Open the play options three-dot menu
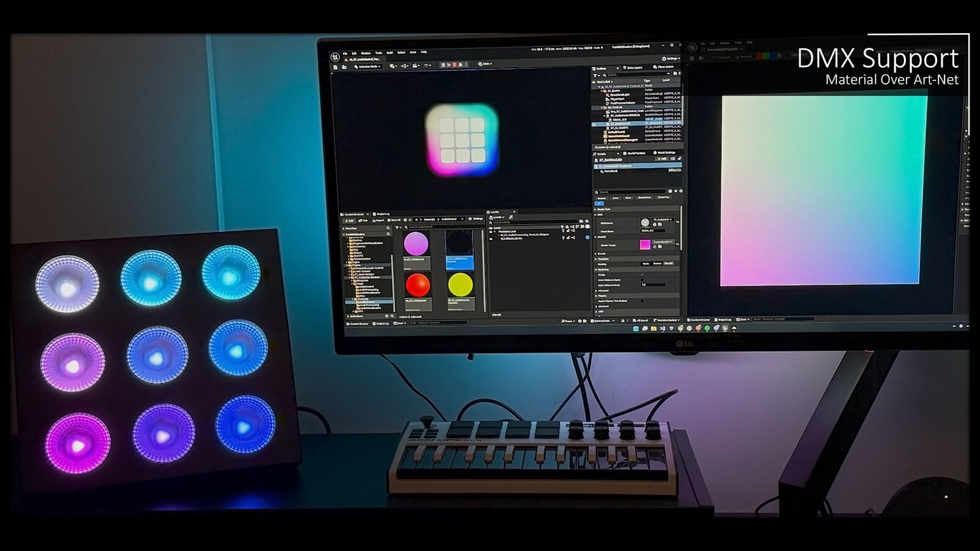Screen dimensions: 980x551 click(x=466, y=65)
